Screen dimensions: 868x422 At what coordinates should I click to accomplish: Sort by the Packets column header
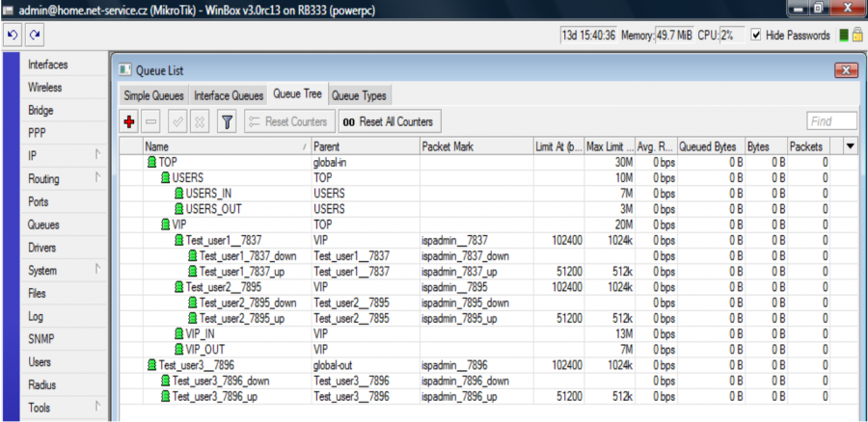808,147
